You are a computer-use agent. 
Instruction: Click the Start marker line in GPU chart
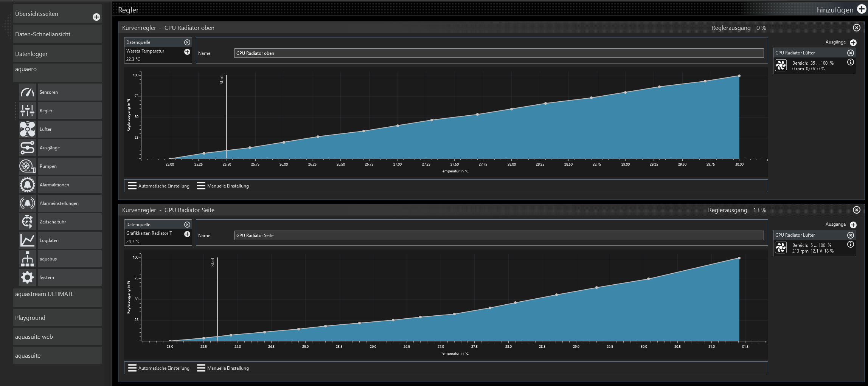[x=217, y=299]
